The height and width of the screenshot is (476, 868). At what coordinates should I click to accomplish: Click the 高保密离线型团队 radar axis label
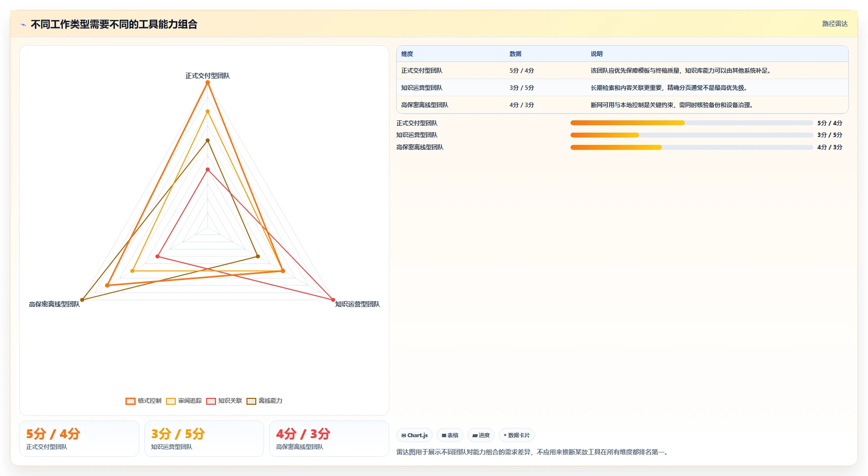pos(54,304)
